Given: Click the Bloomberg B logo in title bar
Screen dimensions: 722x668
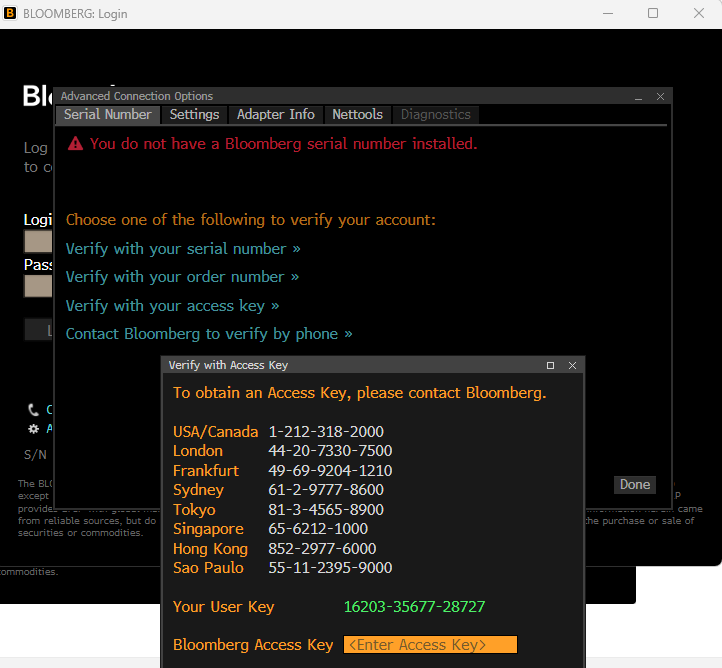Looking at the screenshot, I should coord(10,13).
